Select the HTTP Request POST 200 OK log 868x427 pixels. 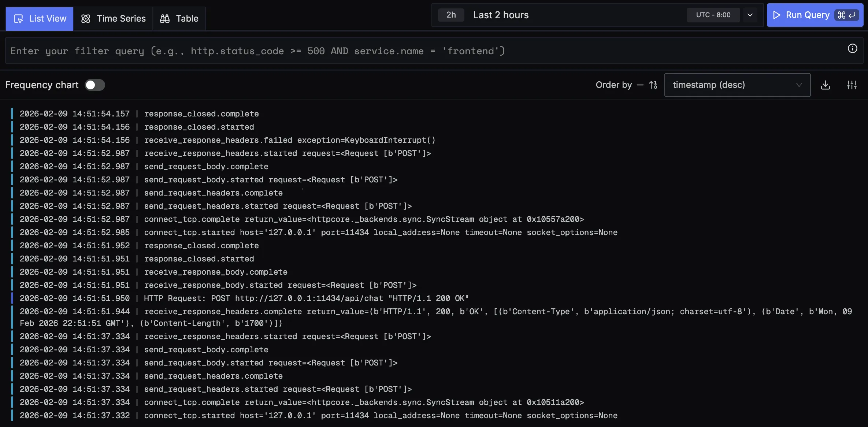[306, 298]
